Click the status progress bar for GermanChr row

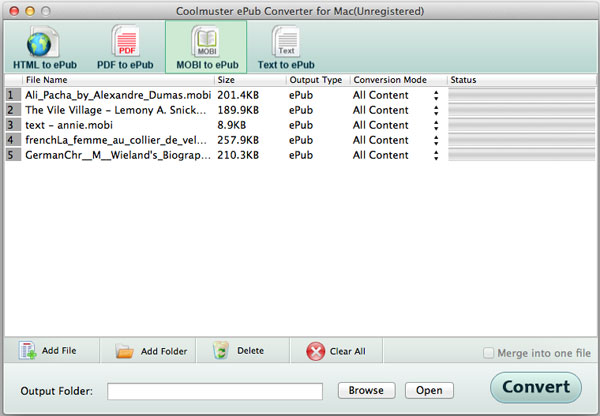(x=522, y=155)
